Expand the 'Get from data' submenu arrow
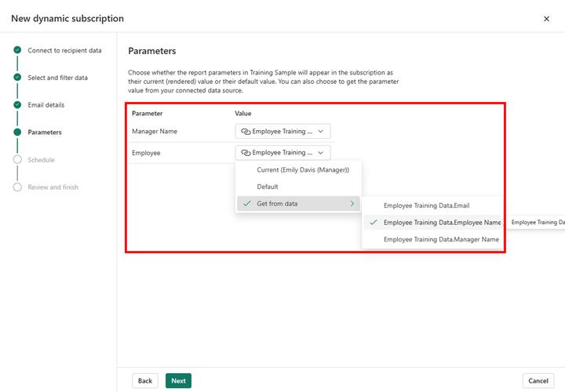The height and width of the screenshot is (392, 565). 351,204
